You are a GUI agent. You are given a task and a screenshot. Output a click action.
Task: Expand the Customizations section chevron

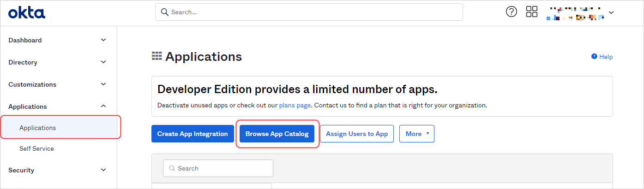tap(103, 84)
